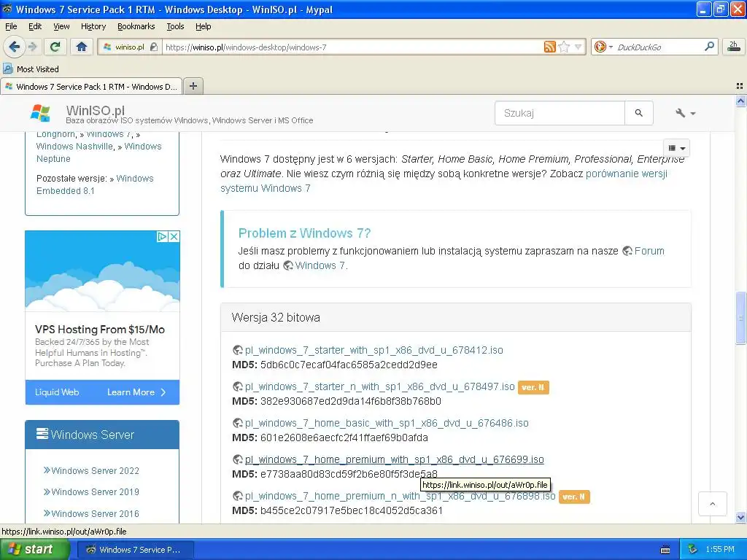The image size is (747, 560).
Task: Open the wrench settings dropdown
Action: point(685,113)
